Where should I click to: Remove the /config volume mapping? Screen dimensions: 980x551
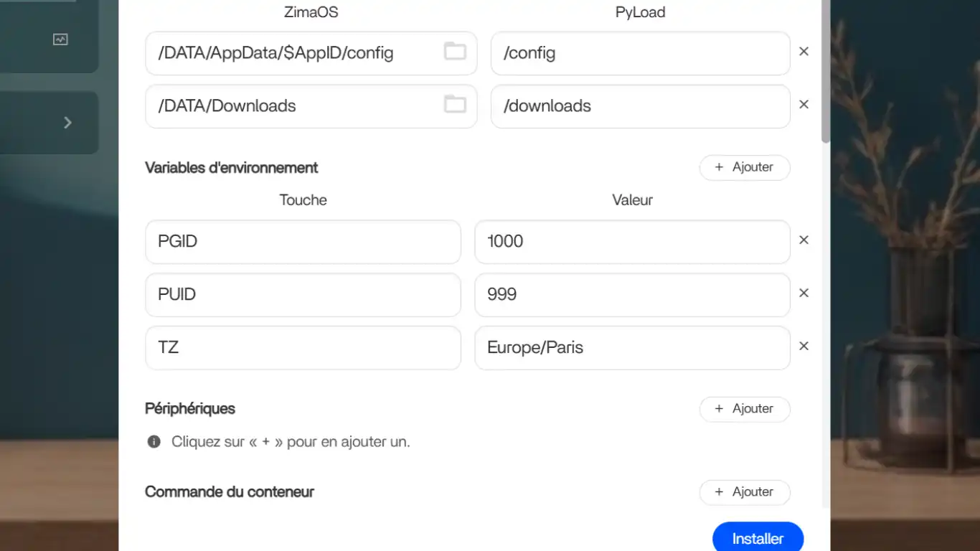(x=804, y=52)
